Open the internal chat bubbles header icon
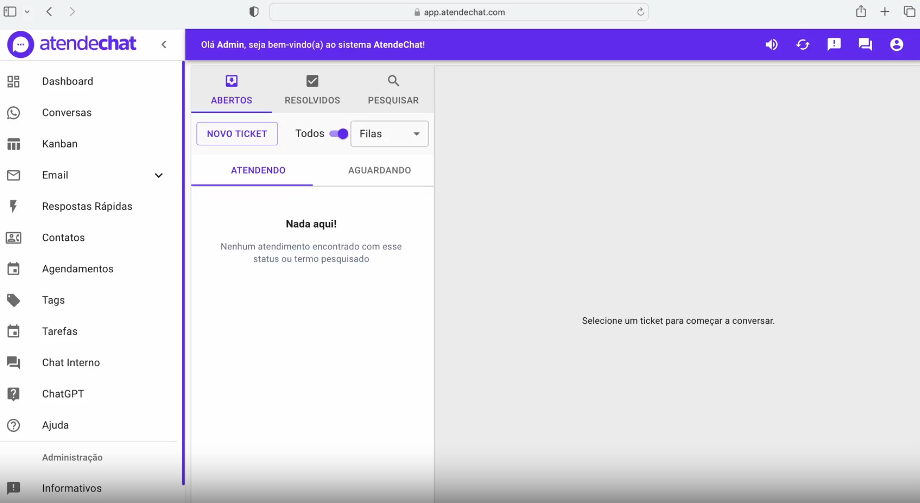Viewport: 920px width, 503px height. (865, 45)
